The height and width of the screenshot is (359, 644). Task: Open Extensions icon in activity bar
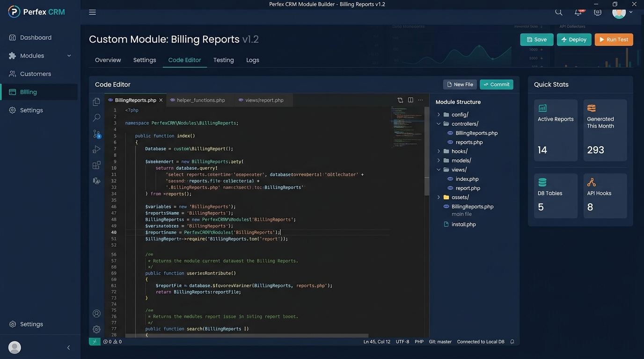96,165
